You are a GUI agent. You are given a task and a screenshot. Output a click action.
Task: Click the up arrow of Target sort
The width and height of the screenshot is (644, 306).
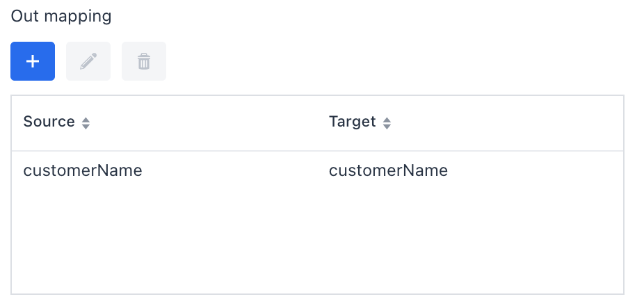pyautogui.click(x=387, y=120)
